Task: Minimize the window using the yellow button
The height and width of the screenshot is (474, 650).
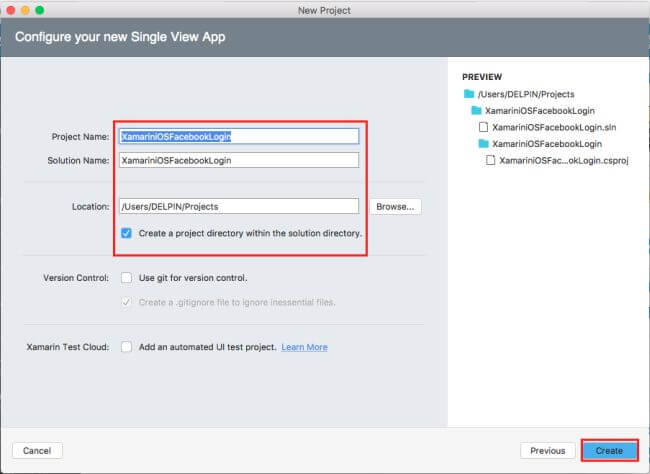Action: point(26,9)
